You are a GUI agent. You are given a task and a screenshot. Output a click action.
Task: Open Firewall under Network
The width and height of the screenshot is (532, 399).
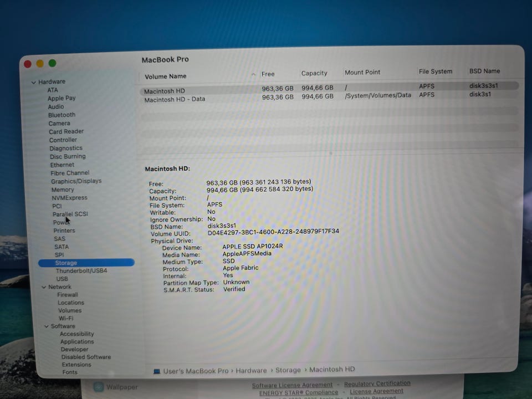(68, 295)
